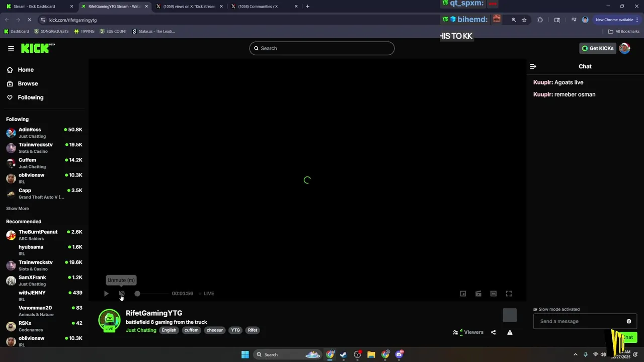The image size is (644, 362).
Task: Open the Just Chatting category link
Action: coord(141,330)
